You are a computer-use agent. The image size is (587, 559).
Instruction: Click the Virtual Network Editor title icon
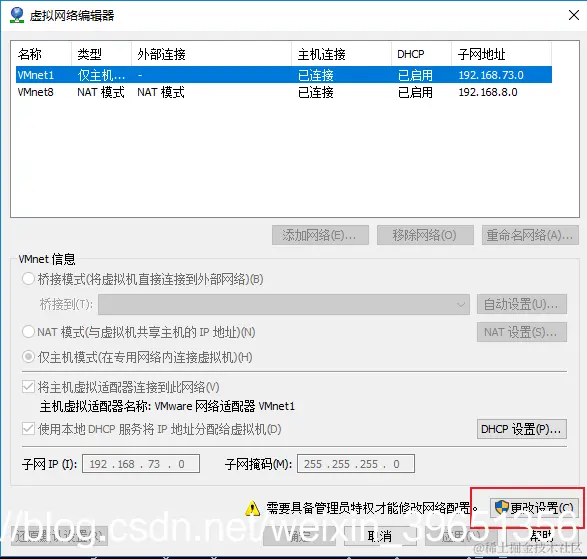coord(16,15)
